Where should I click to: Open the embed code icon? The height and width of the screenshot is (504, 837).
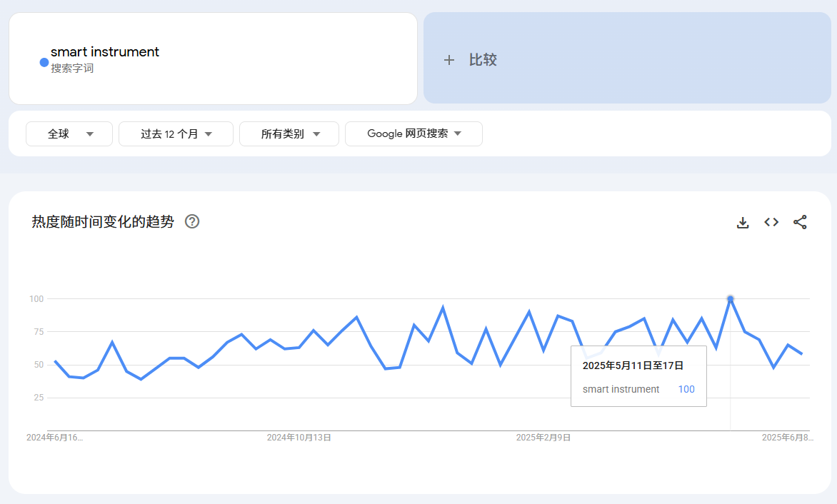coord(771,222)
